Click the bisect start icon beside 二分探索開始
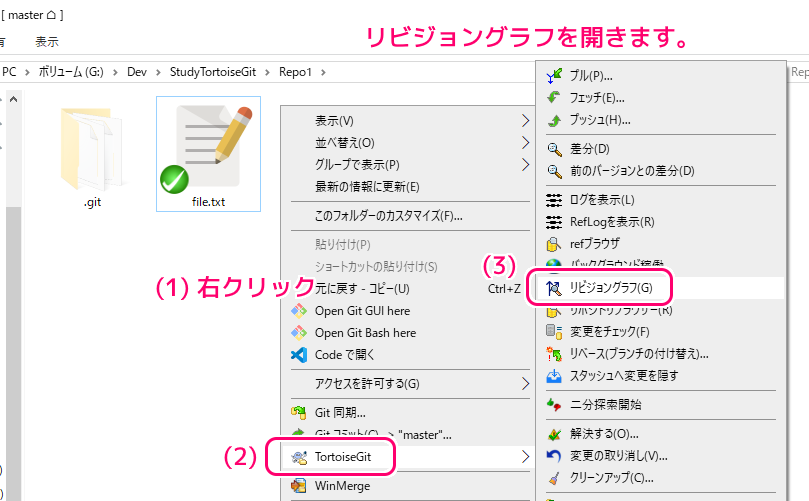 (x=554, y=405)
